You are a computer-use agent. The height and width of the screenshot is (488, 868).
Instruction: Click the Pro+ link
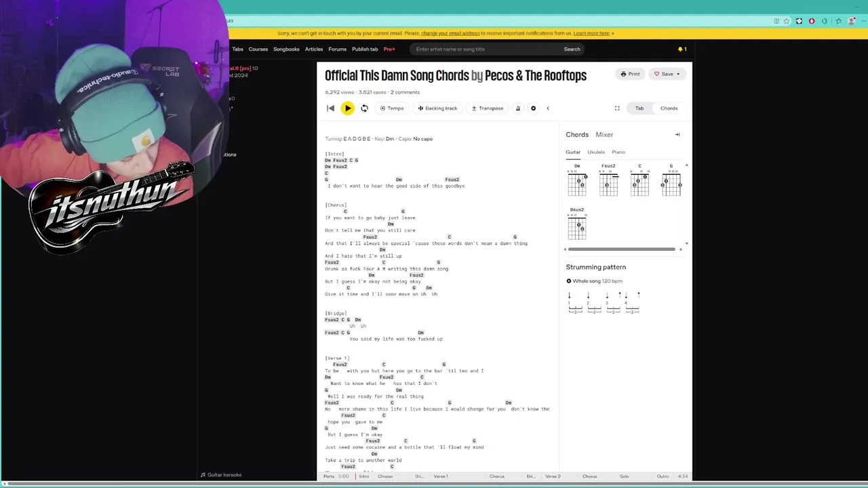tap(389, 49)
